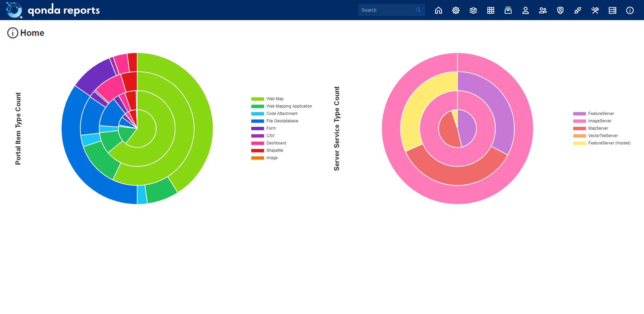644x314 pixels.
Task: Click the qonda reports logo link
Action: pyautogui.click(x=52, y=10)
